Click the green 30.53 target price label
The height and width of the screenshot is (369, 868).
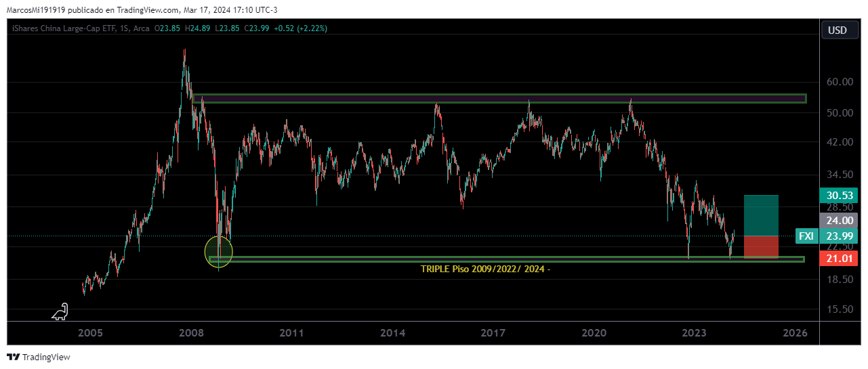click(x=839, y=195)
